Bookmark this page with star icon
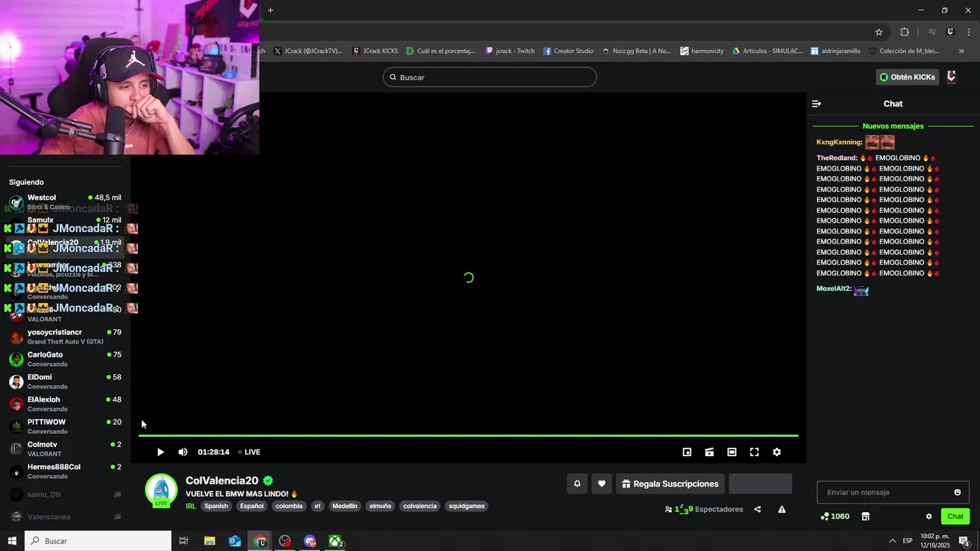Screen dimensions: 980x551 point(879,32)
